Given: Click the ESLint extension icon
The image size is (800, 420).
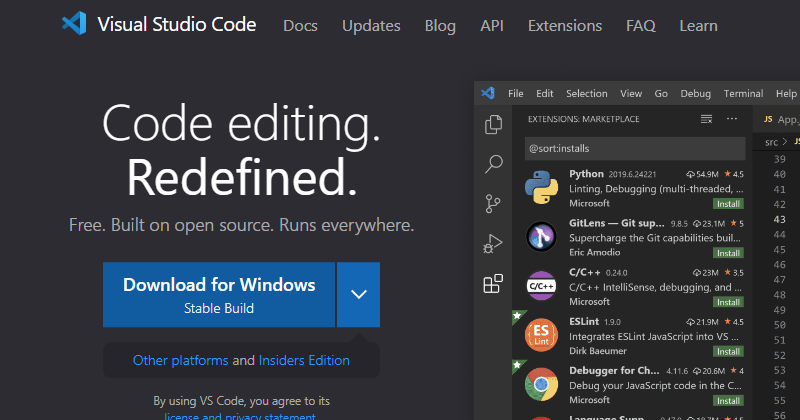Looking at the screenshot, I should 541,338.
